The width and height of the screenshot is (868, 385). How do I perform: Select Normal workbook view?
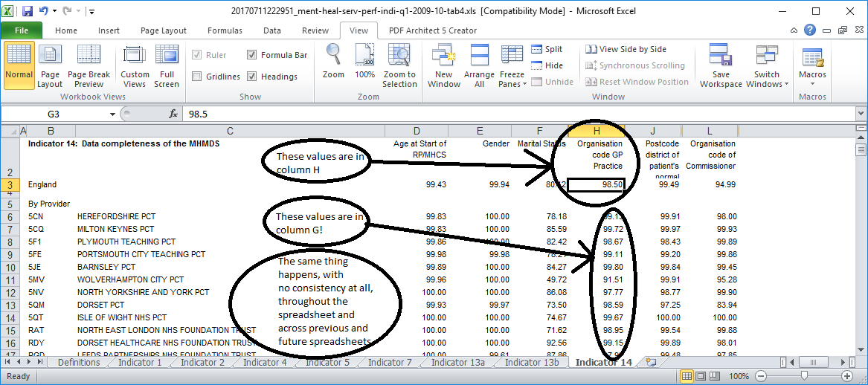19,65
